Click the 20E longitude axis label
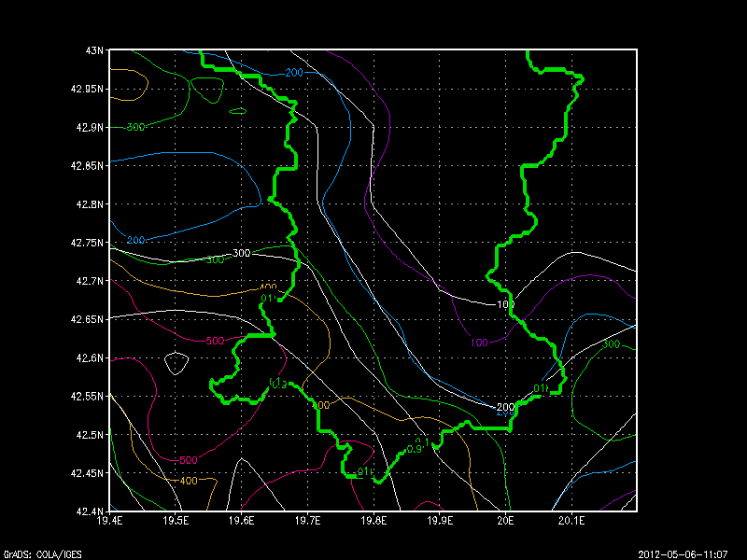Image resolution: width=747 pixels, height=560 pixels. 505,521
